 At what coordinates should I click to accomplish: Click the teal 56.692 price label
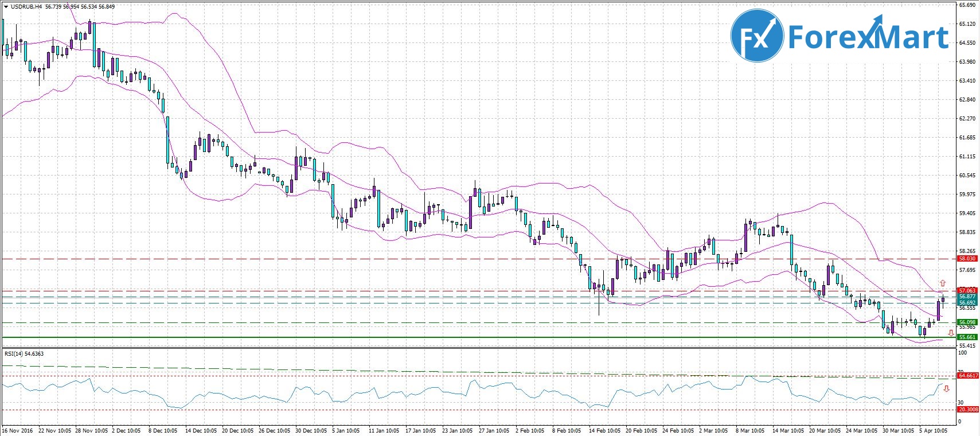[967, 303]
